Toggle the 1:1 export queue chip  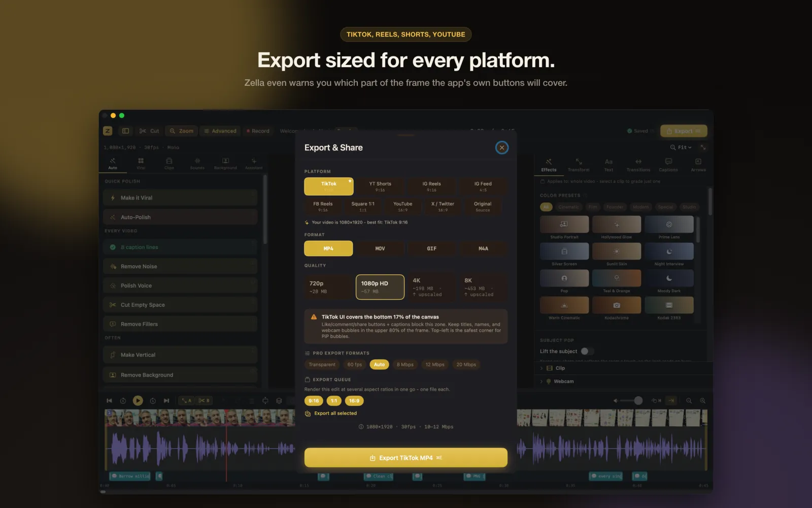(x=334, y=401)
